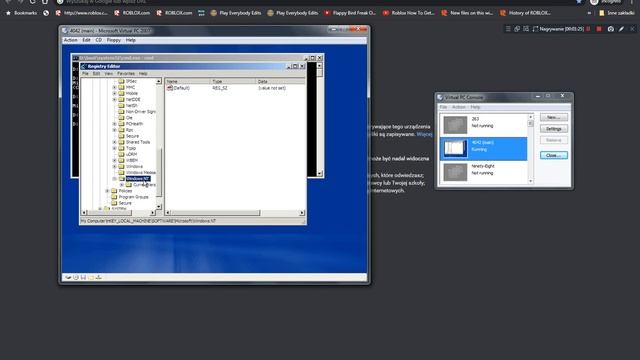The width and height of the screenshot is (640, 360).
Task: Click the Virtual PC Console list scrollbar down arrow
Action: point(531,181)
